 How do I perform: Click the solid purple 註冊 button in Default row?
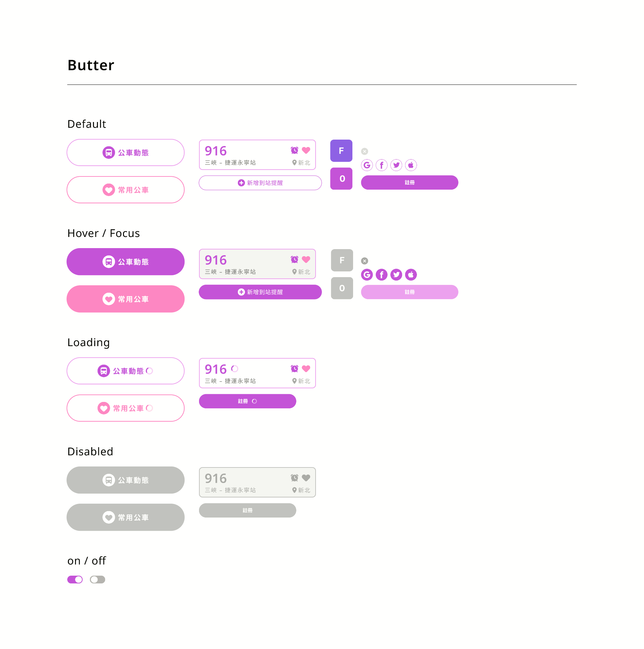[x=410, y=183]
